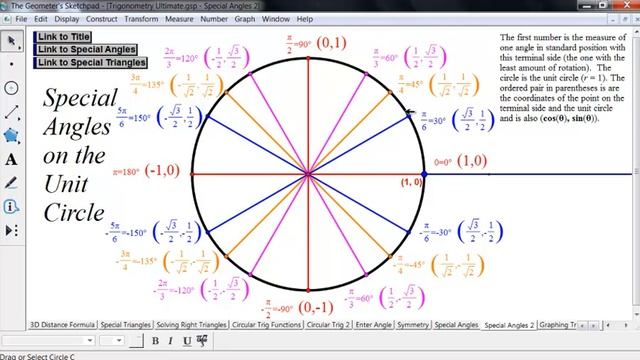Open the math symbol notation palette

pos(202,340)
